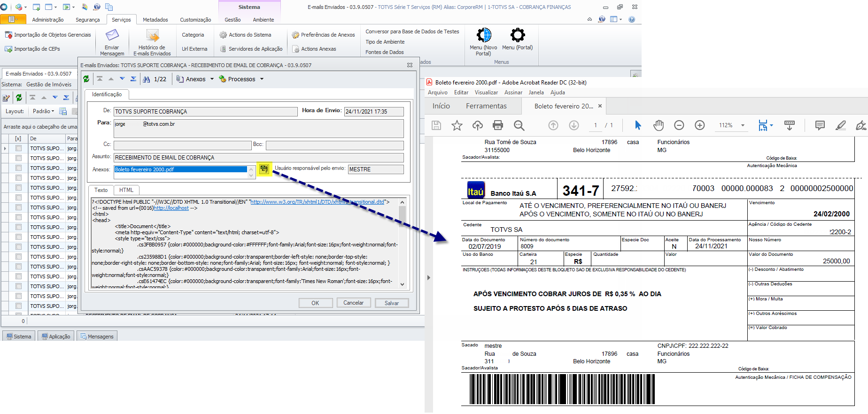Go to previous record in email dialog
This screenshot has width=868, height=414.
click(x=111, y=79)
